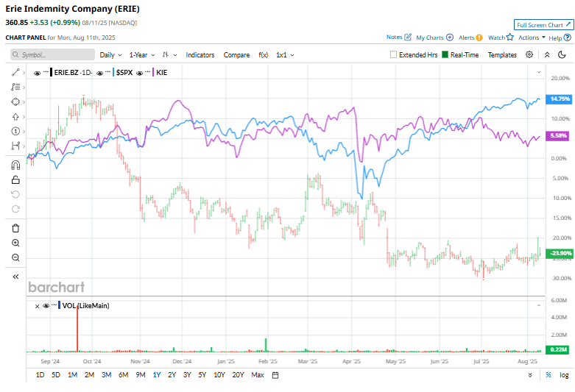Image resolution: width=575 pixels, height=392 pixels.
Task: Select the 1D time range
Action: pyautogui.click(x=40, y=375)
